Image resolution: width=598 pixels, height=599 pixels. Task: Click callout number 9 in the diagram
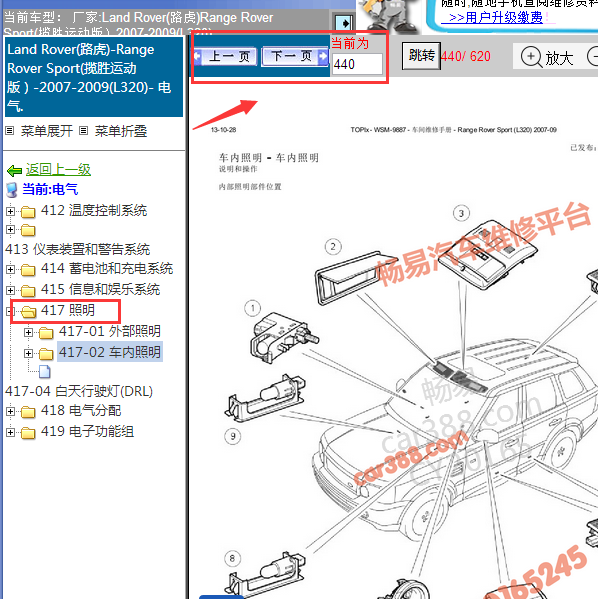pyautogui.click(x=233, y=436)
